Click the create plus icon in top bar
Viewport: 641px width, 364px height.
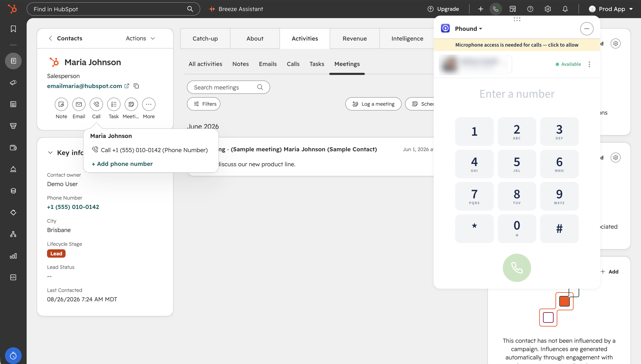481,9
